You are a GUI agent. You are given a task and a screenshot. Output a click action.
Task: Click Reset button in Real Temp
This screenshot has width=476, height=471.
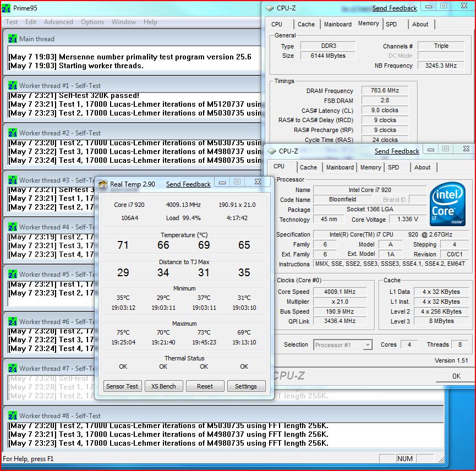[x=205, y=386]
